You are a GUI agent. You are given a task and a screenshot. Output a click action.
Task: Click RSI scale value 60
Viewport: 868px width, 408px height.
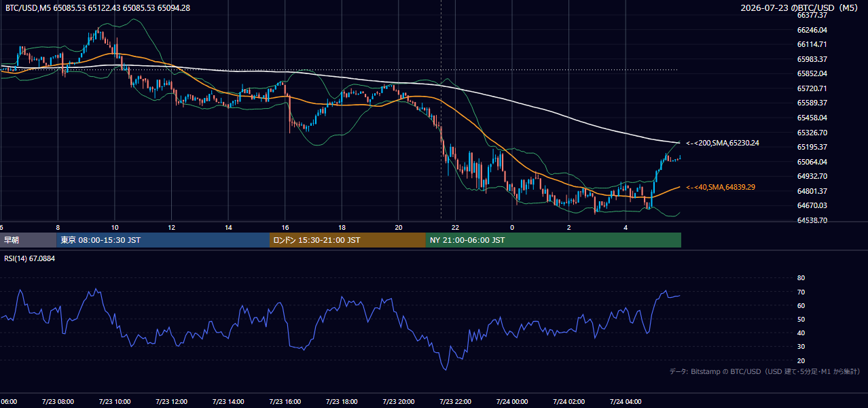point(801,305)
